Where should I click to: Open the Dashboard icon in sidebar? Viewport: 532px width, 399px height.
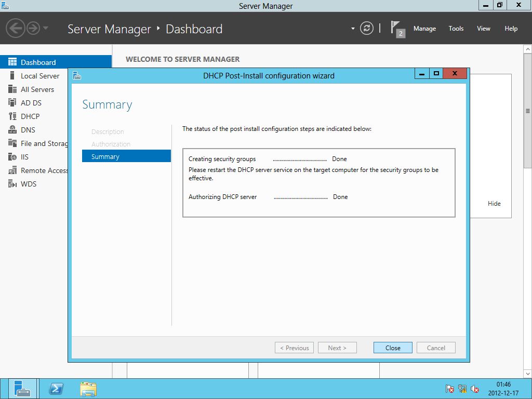coord(12,62)
